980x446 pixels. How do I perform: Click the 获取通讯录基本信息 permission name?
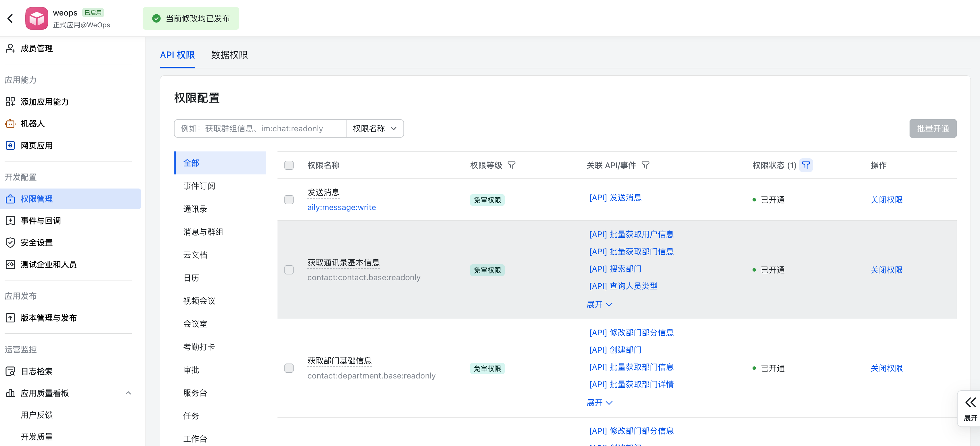click(x=344, y=262)
